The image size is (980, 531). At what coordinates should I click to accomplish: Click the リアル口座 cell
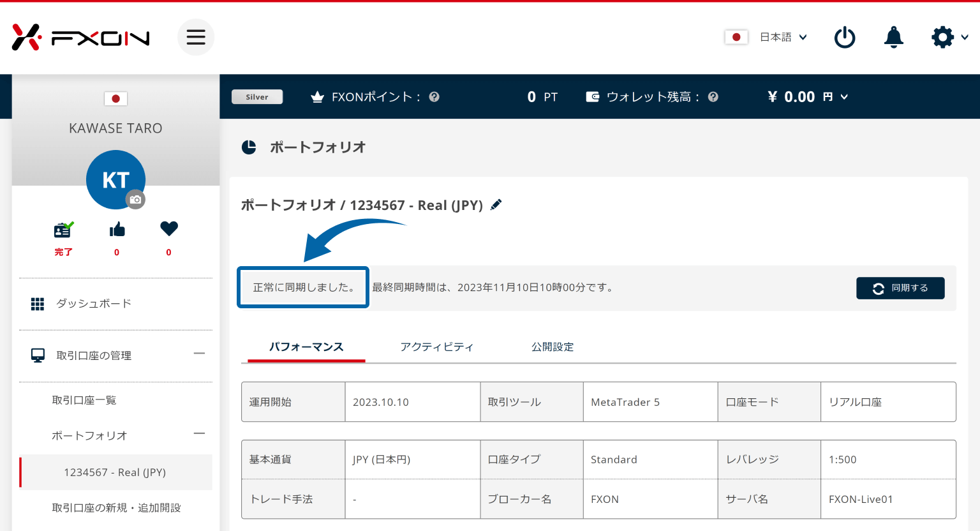[888, 402]
